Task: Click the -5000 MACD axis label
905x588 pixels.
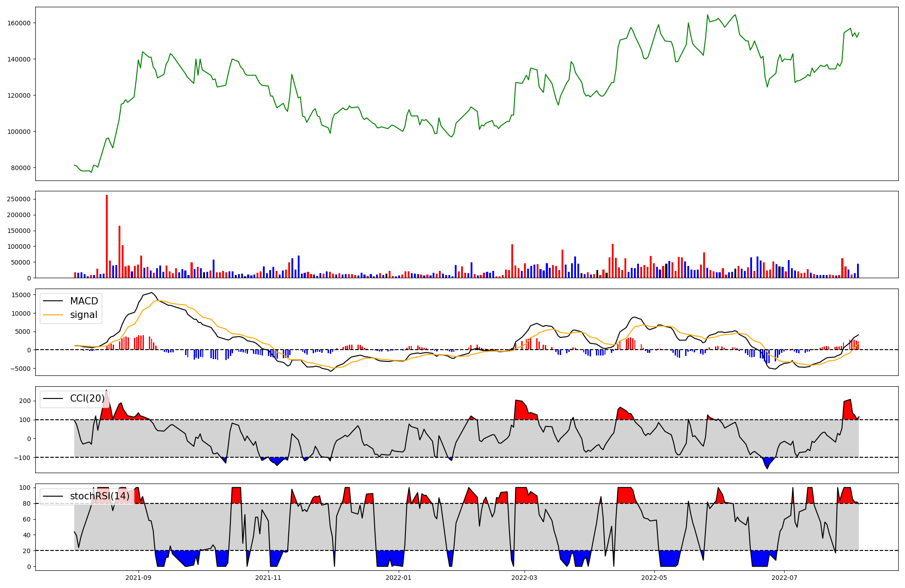Action: pos(20,369)
